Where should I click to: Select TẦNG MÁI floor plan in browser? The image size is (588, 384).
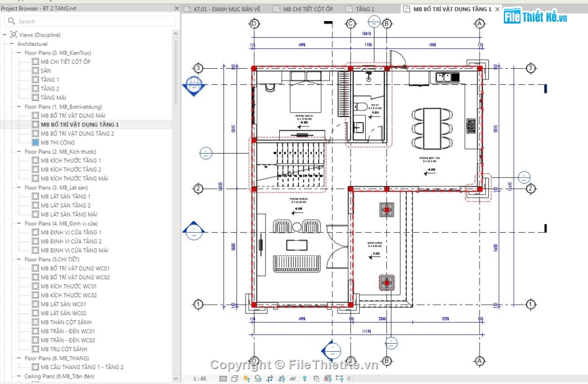[x=53, y=98]
